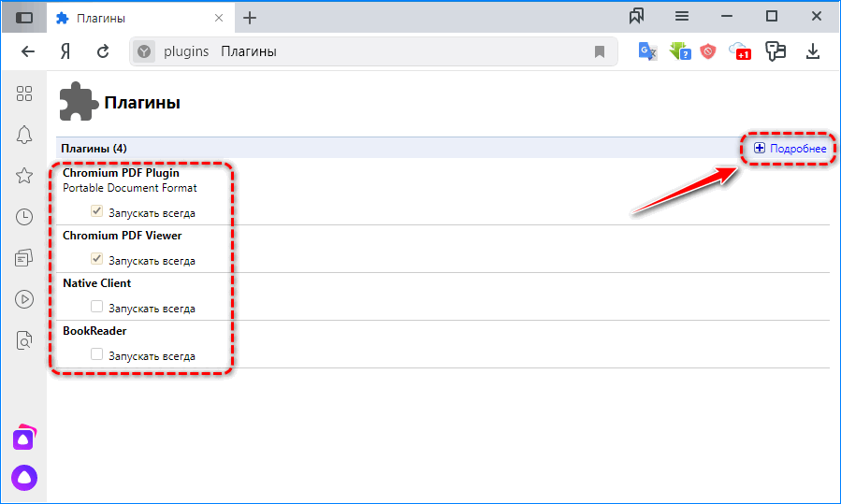
Task: Enable BookReader always run checkbox
Action: (x=96, y=355)
